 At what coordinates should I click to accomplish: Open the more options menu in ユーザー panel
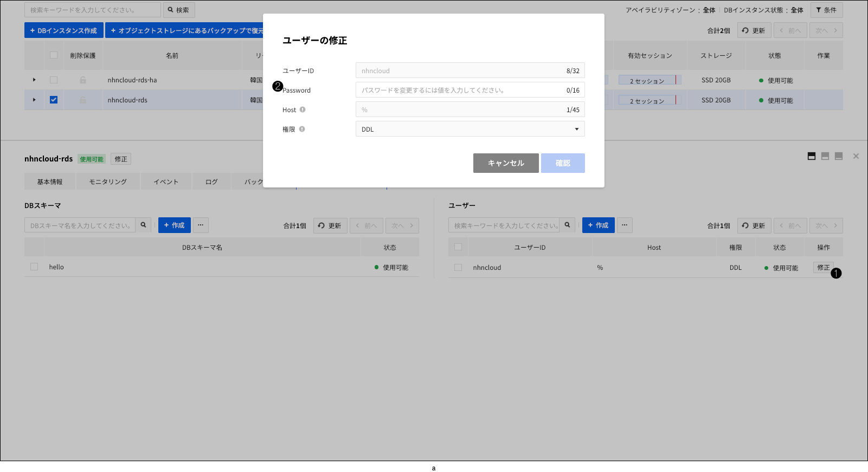point(625,225)
